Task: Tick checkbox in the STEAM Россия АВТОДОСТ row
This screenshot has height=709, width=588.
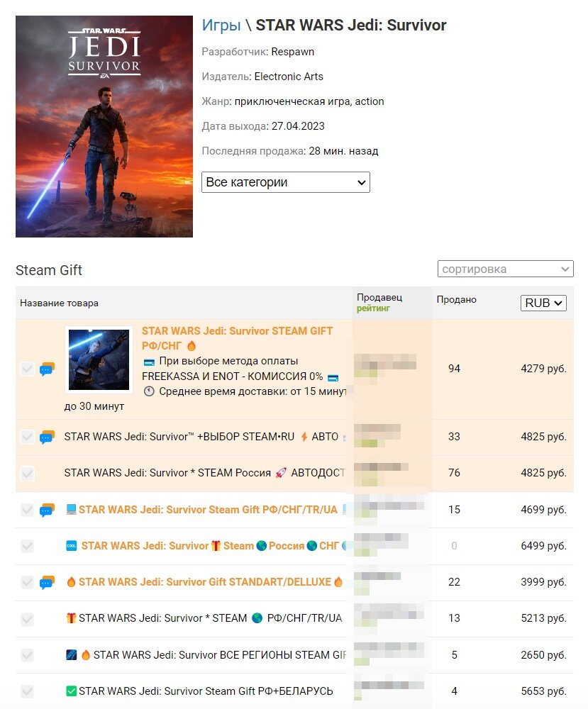Action: [x=27, y=474]
